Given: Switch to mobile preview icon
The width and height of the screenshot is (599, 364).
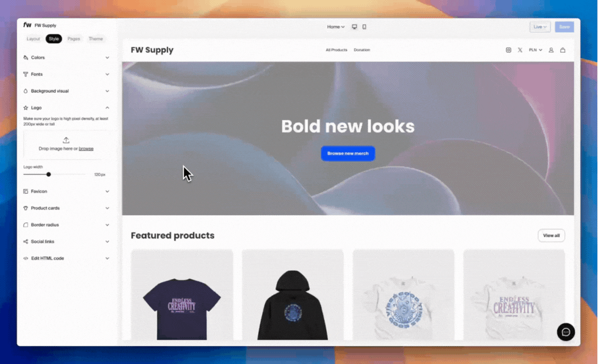Looking at the screenshot, I should [364, 27].
